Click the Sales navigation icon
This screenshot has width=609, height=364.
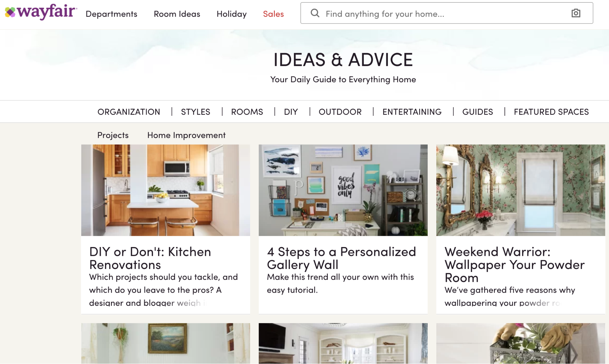click(x=274, y=13)
